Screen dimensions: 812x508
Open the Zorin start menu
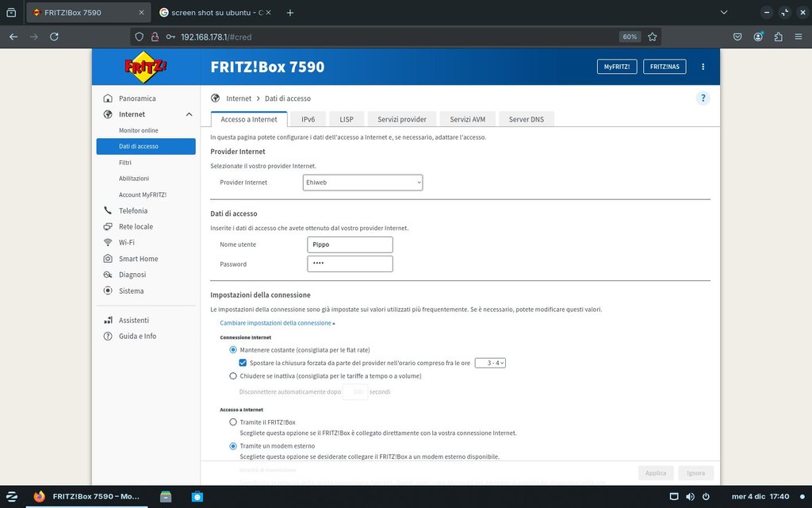click(x=11, y=497)
